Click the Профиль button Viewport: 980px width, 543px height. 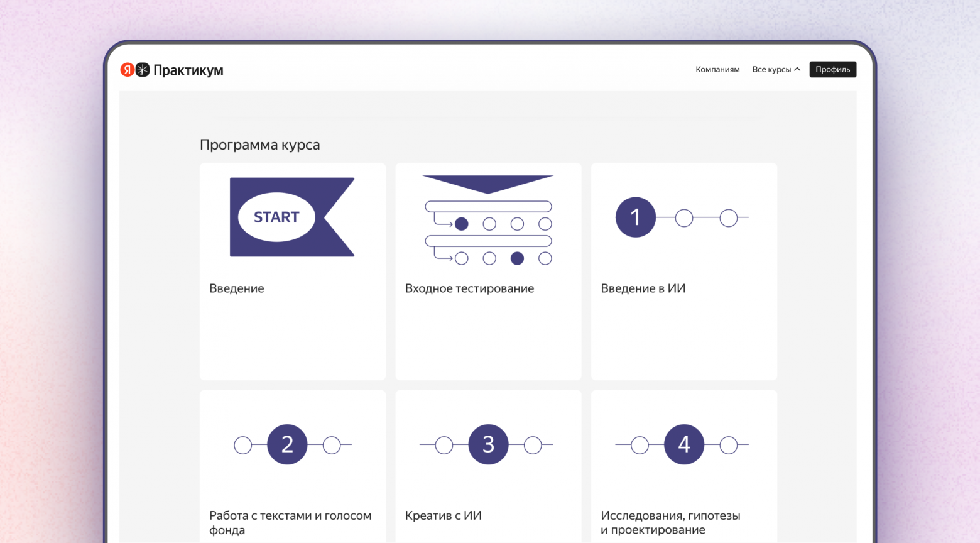click(x=833, y=70)
